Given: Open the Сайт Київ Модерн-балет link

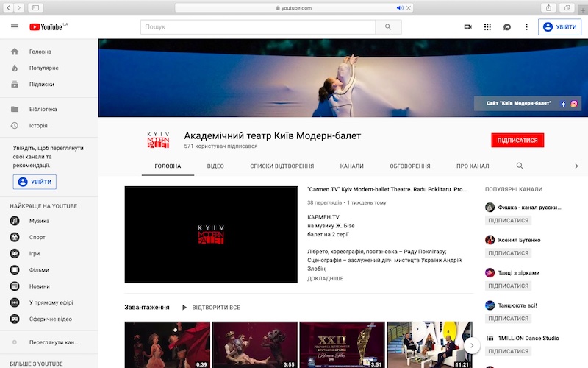Looking at the screenshot, I should pyautogui.click(x=519, y=103).
